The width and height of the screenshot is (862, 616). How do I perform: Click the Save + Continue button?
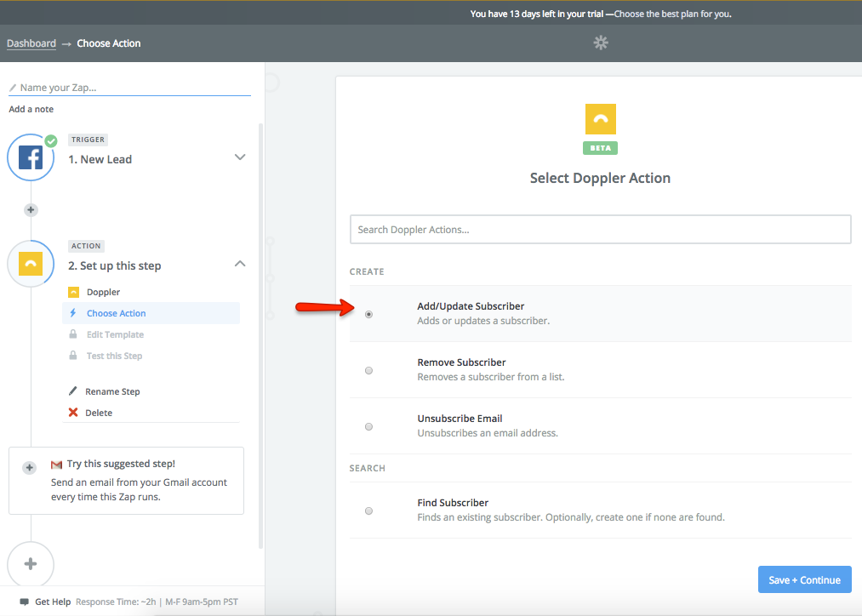[804, 579]
